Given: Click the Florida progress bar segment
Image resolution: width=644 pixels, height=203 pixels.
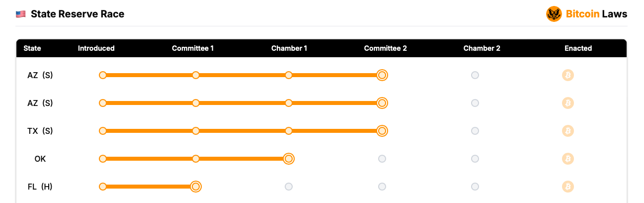Looking at the screenshot, I should coord(149,187).
